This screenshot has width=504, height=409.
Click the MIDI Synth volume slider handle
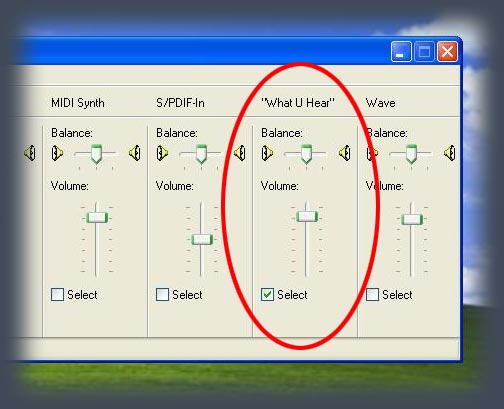(x=97, y=218)
